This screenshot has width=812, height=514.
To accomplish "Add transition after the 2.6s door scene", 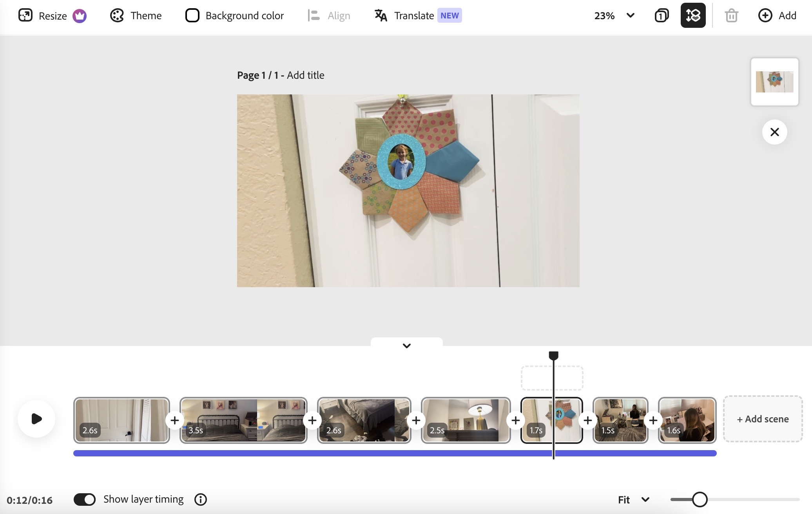I will [175, 420].
